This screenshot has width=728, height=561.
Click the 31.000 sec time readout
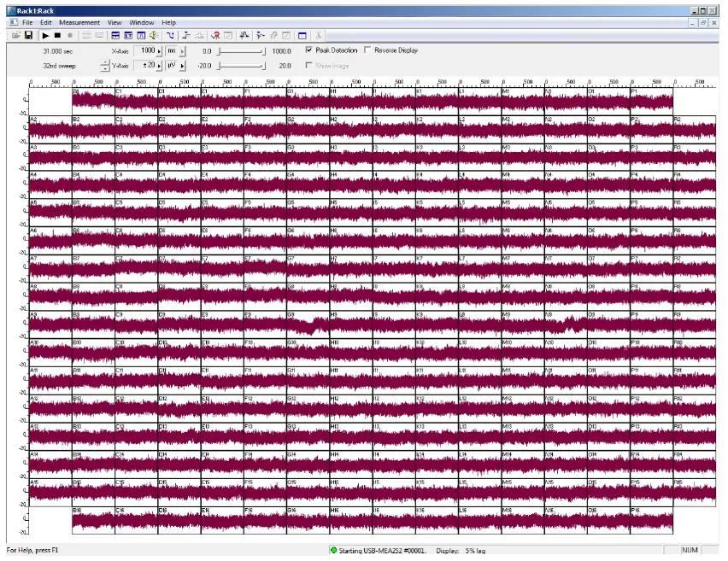(x=57, y=51)
